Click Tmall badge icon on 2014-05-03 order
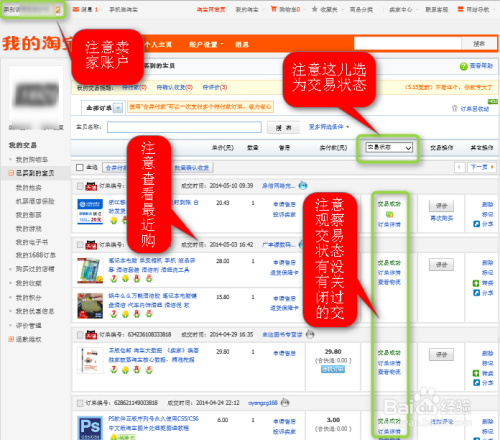 [x=91, y=245]
